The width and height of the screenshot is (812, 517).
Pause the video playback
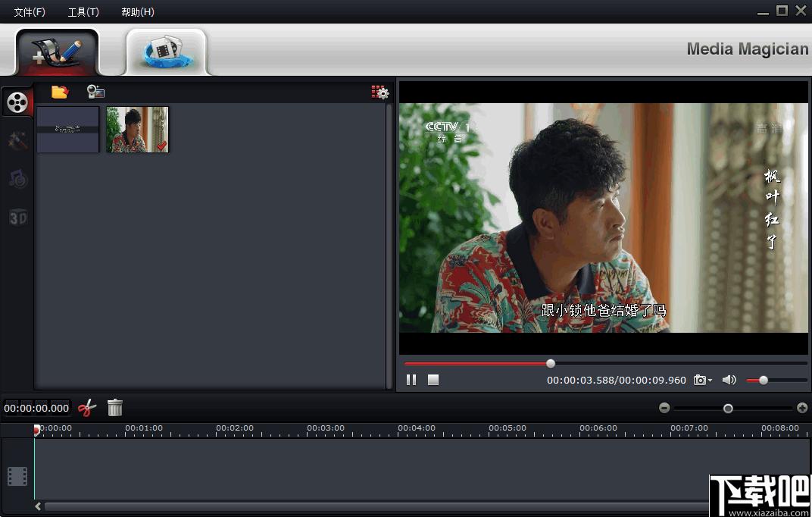pos(411,381)
